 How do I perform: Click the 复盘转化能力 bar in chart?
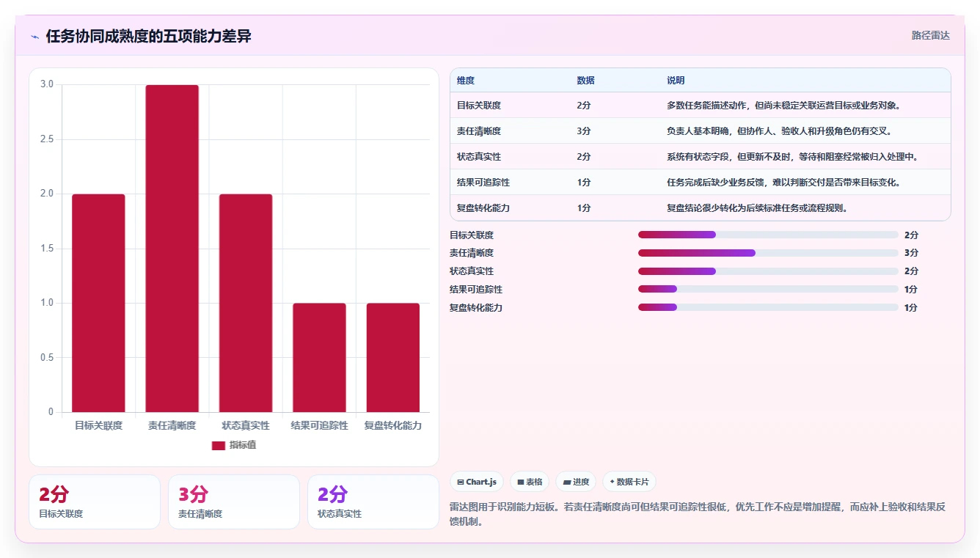[x=393, y=358]
